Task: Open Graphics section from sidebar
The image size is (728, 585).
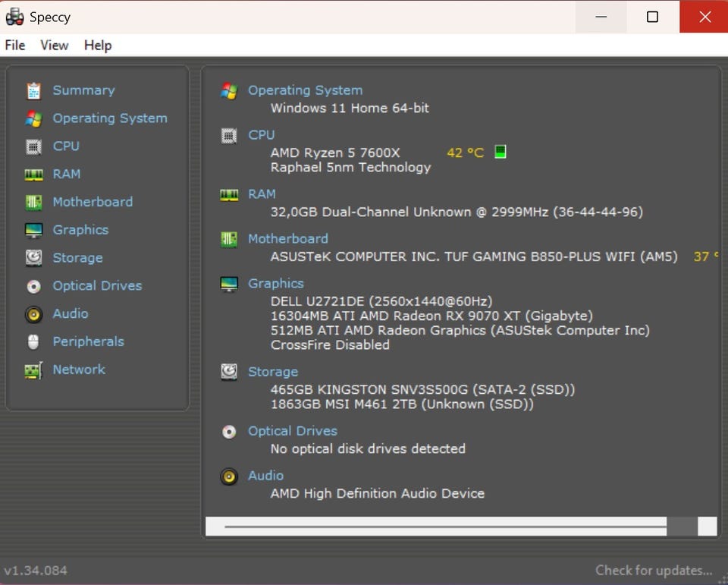Action: tap(81, 230)
